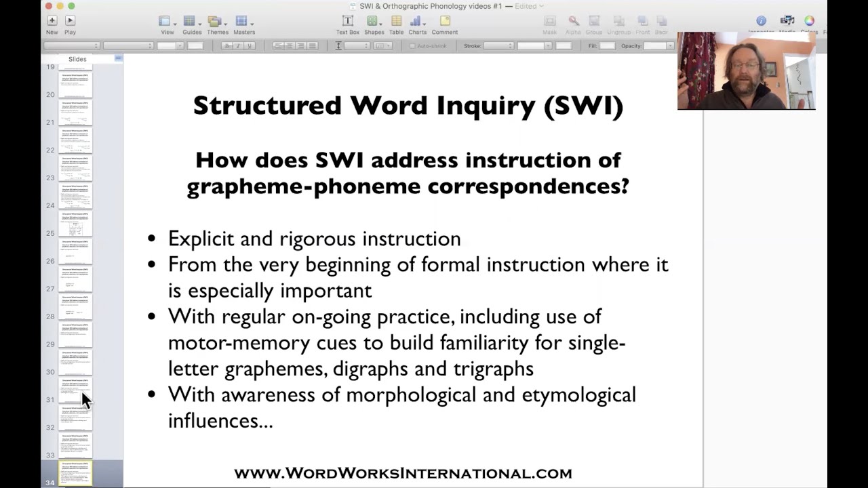Add a Comment to the slide
Viewport: 868px width, 488px height.
[x=445, y=25]
